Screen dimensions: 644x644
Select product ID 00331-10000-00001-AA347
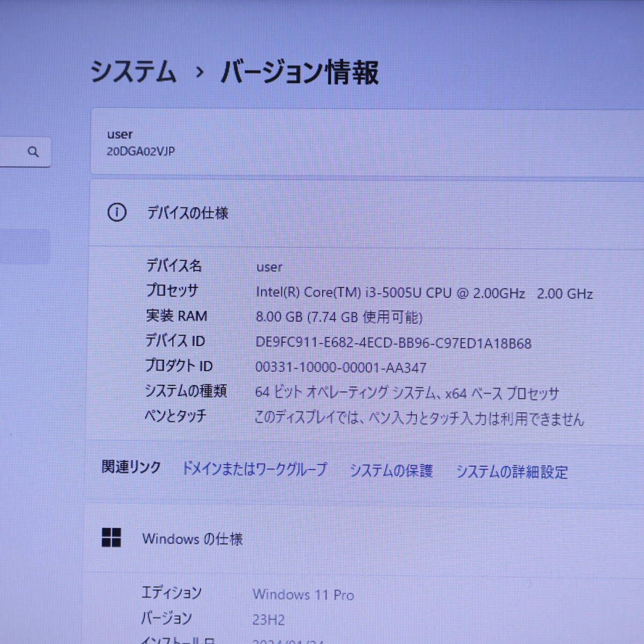click(x=341, y=368)
